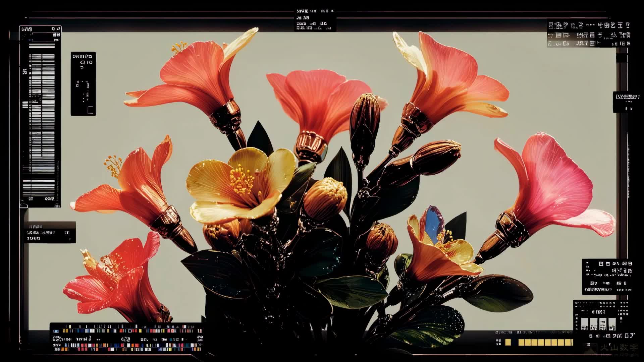644x362 pixels.
Task: Click the third gray bar in bottom-right chart
Action: click(603, 324)
